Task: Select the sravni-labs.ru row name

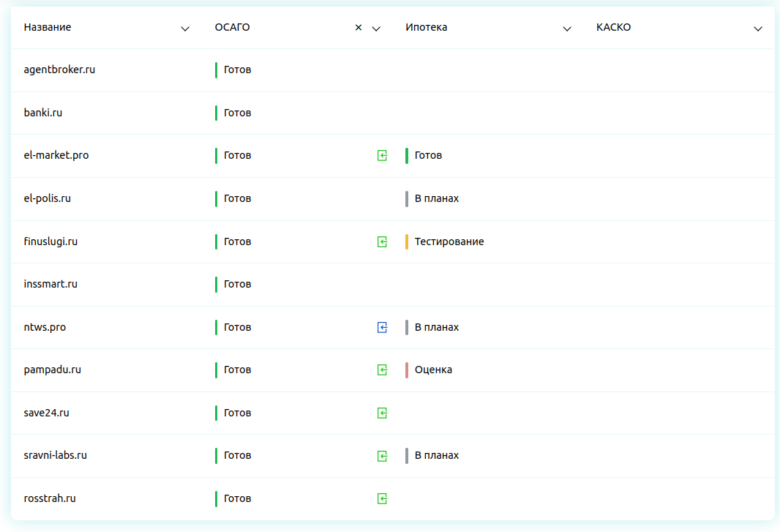Action: click(x=55, y=455)
